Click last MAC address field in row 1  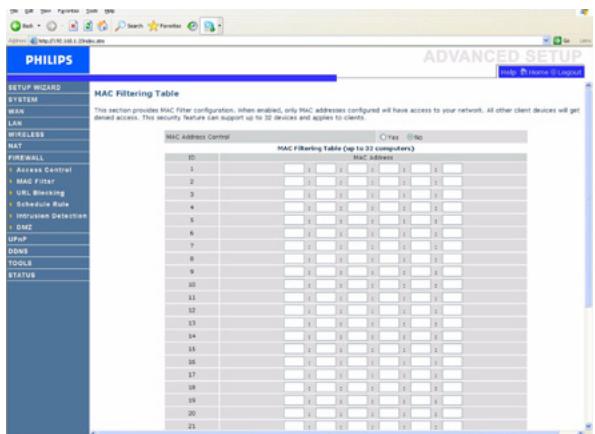[452, 169]
